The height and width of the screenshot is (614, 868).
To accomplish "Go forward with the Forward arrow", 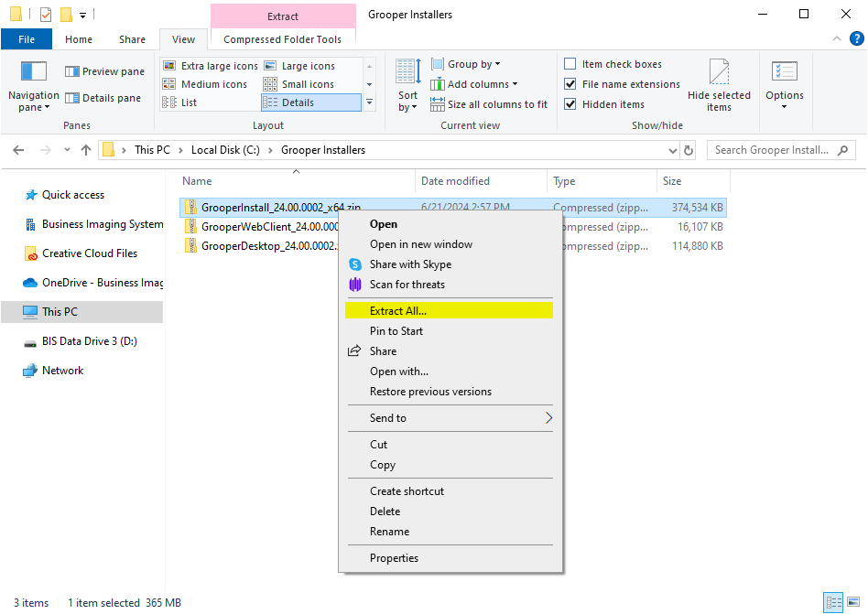I will 46,150.
